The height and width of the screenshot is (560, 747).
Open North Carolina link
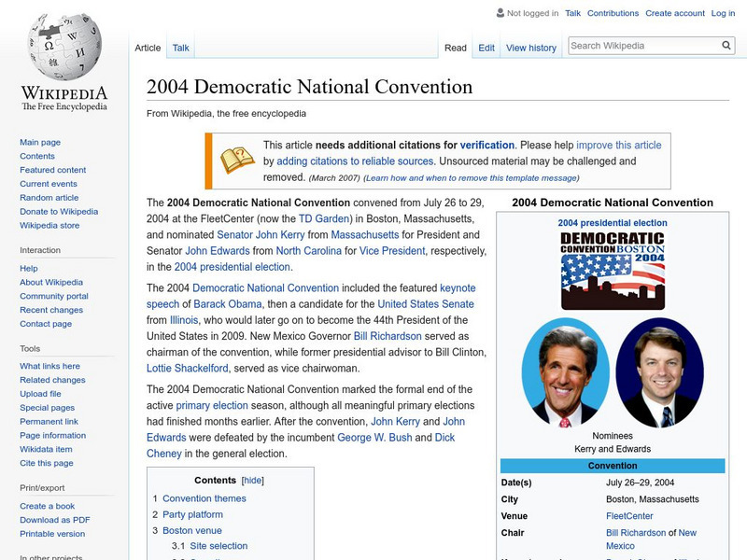click(x=309, y=250)
